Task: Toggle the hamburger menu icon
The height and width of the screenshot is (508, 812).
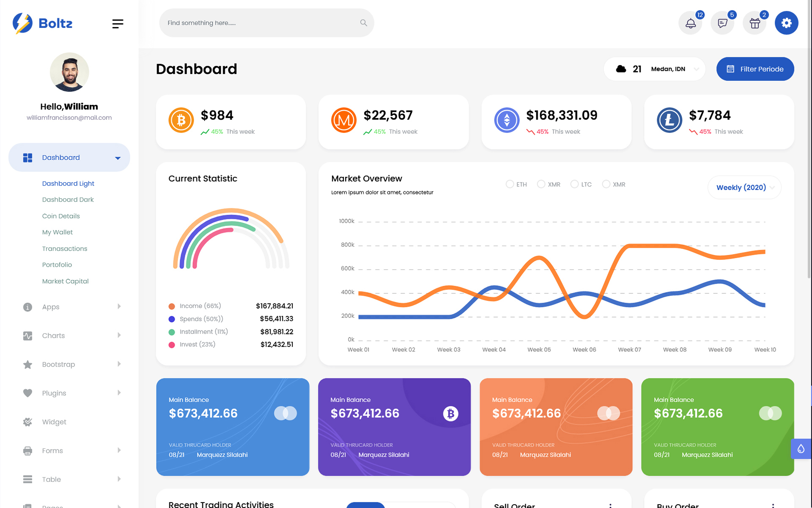Action: [118, 24]
